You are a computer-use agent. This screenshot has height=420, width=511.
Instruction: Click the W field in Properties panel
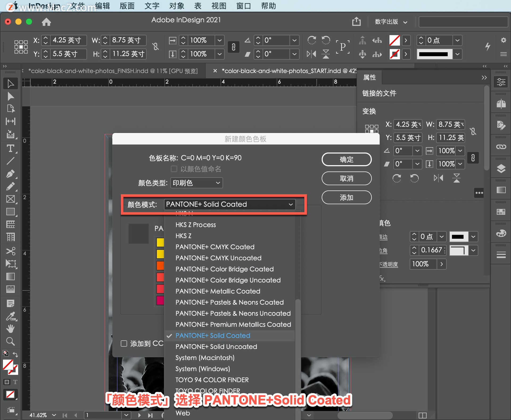coord(451,124)
